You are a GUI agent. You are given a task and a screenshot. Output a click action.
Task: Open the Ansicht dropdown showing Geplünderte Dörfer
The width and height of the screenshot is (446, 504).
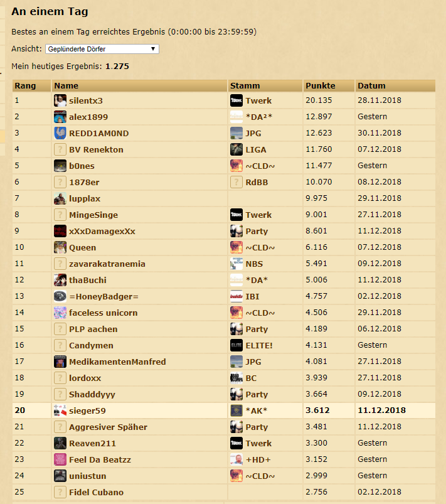coord(102,49)
